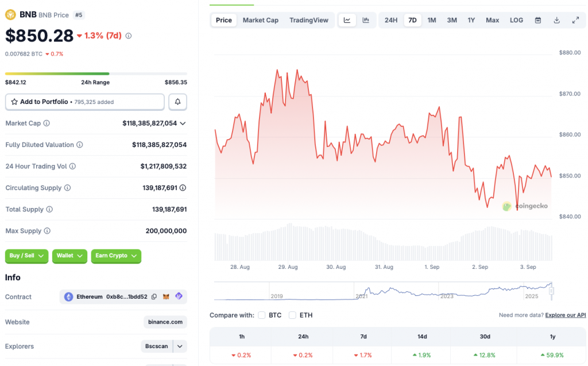Select the line chart view icon
The height and width of the screenshot is (366, 588).
pos(347,20)
